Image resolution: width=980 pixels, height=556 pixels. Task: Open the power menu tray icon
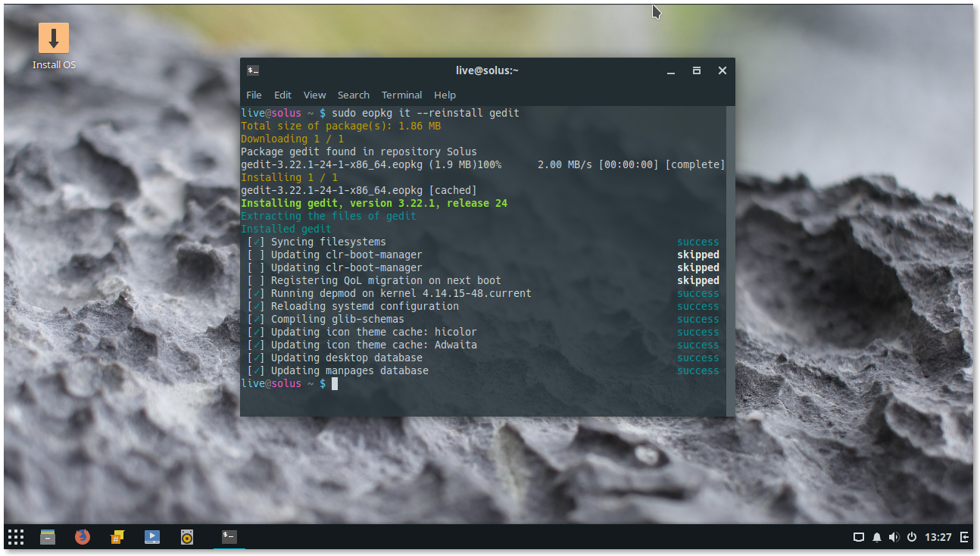point(912,537)
